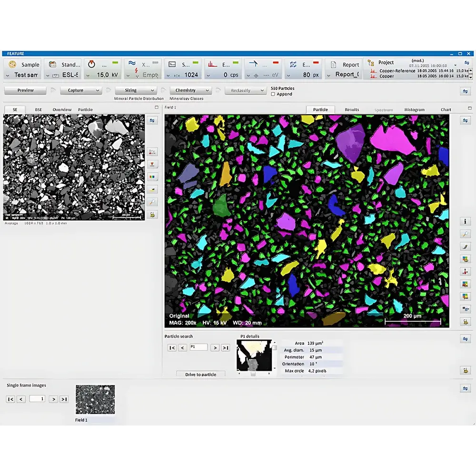Open the Sizing dropdown

[x=136, y=90]
